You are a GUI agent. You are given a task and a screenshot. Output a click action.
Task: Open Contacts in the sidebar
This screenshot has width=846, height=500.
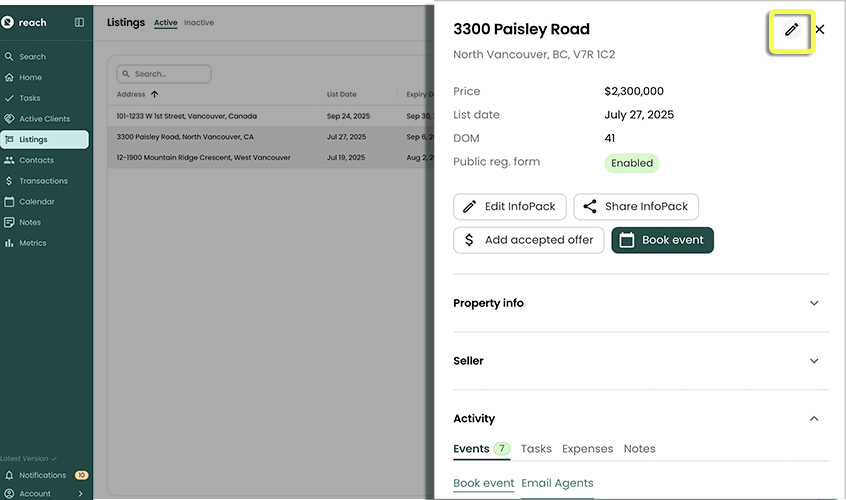pos(36,160)
